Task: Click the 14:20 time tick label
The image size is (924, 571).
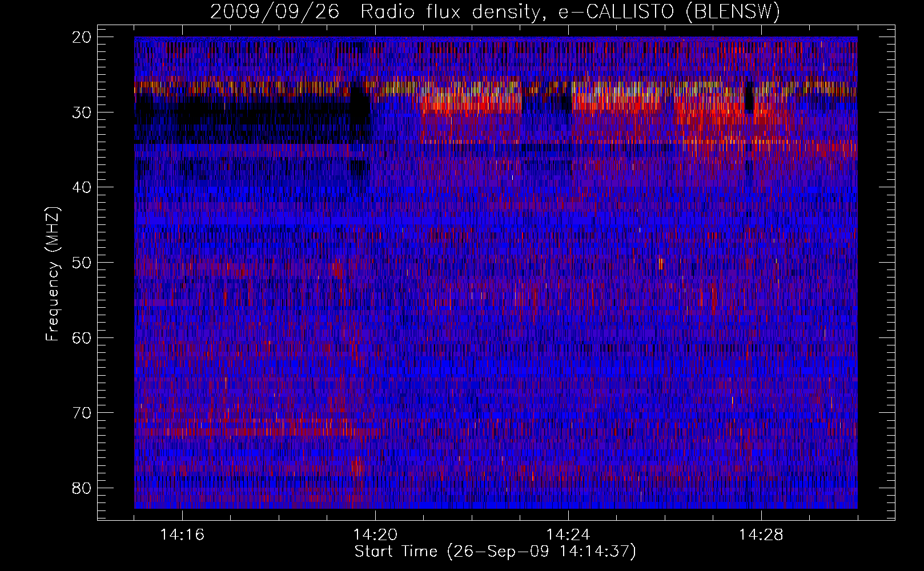Action: 375,535
